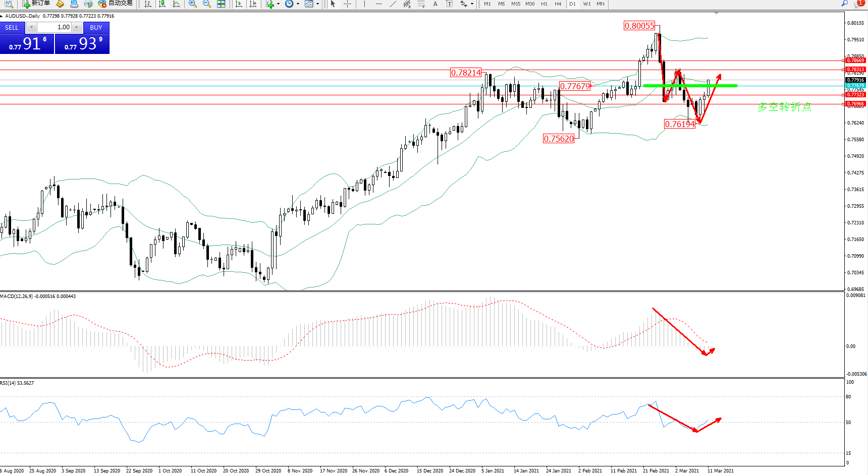Click the New Order (新订单) button
This screenshot has width=868, height=475.
(36, 4)
